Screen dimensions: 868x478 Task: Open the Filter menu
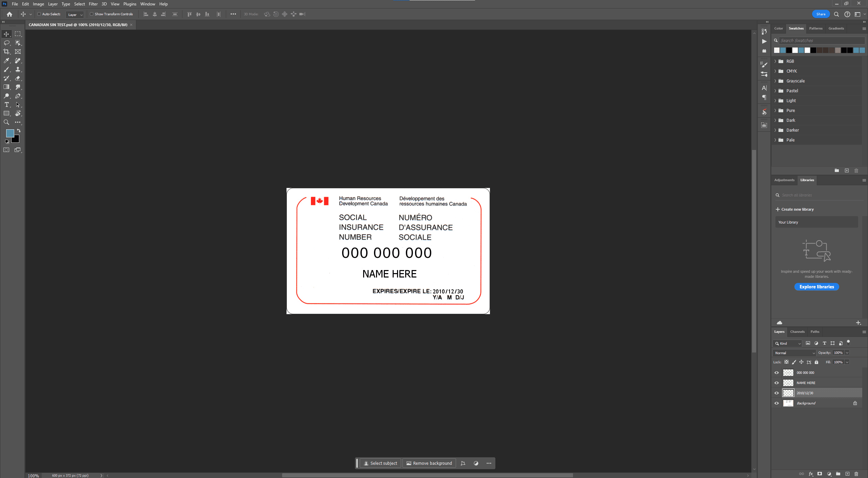click(x=93, y=4)
